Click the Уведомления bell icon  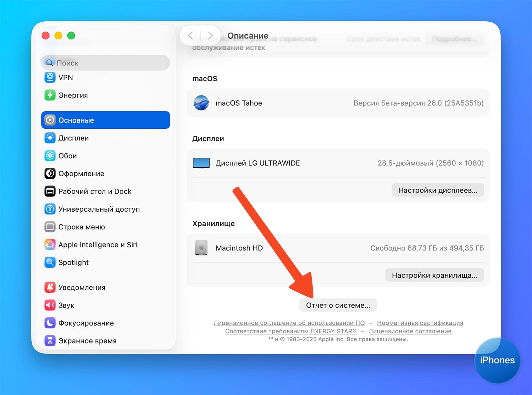50,287
